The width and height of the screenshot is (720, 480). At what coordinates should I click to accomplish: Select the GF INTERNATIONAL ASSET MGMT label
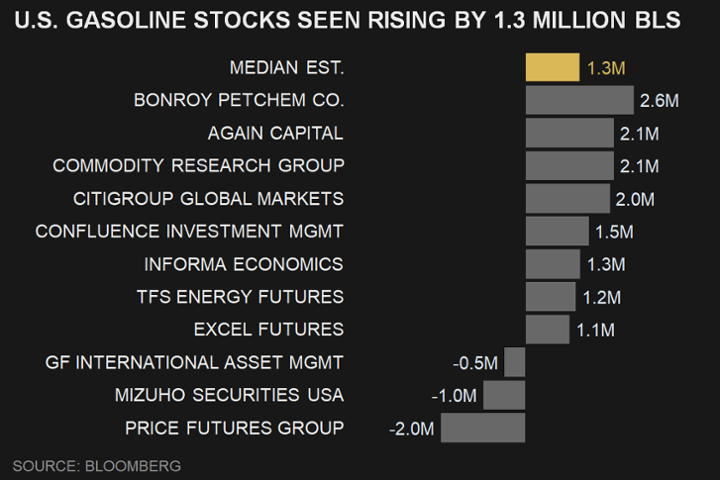pyautogui.click(x=194, y=362)
